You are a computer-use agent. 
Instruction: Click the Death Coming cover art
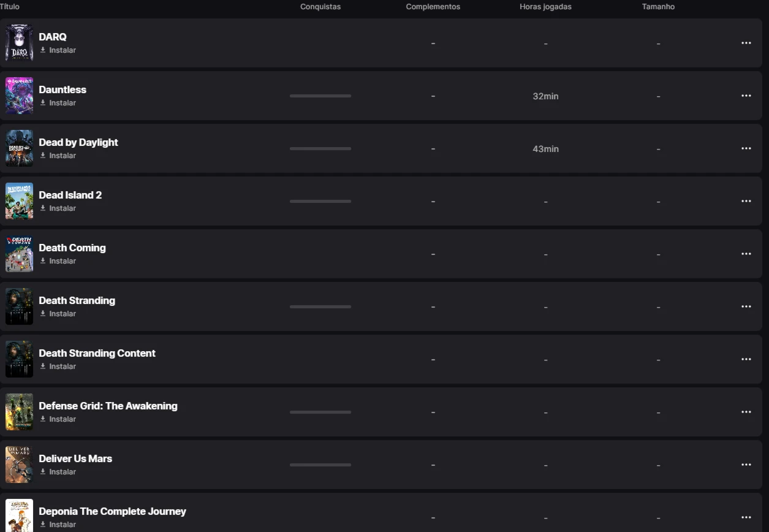[x=19, y=254]
